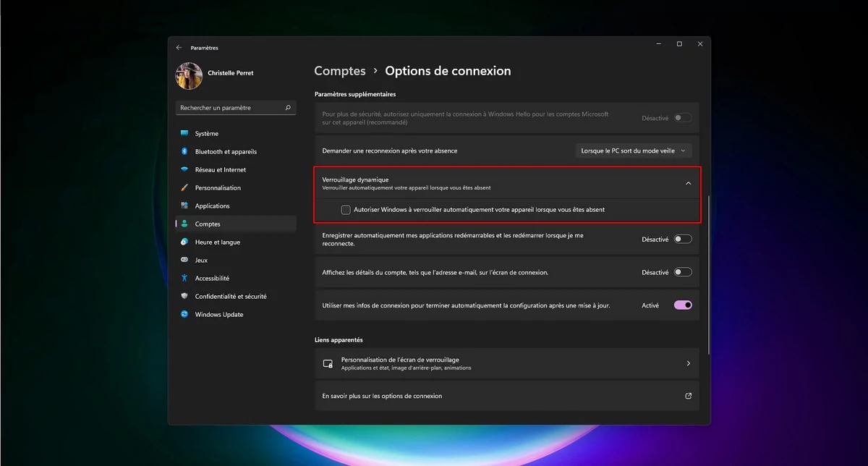
Task: Click the search magnifier icon
Action: coord(288,108)
